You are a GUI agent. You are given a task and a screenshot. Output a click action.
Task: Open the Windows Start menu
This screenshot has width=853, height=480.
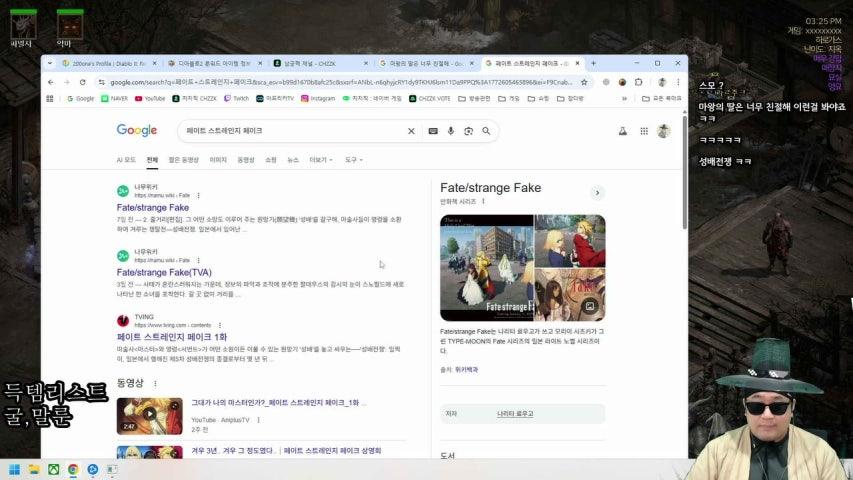15,469
